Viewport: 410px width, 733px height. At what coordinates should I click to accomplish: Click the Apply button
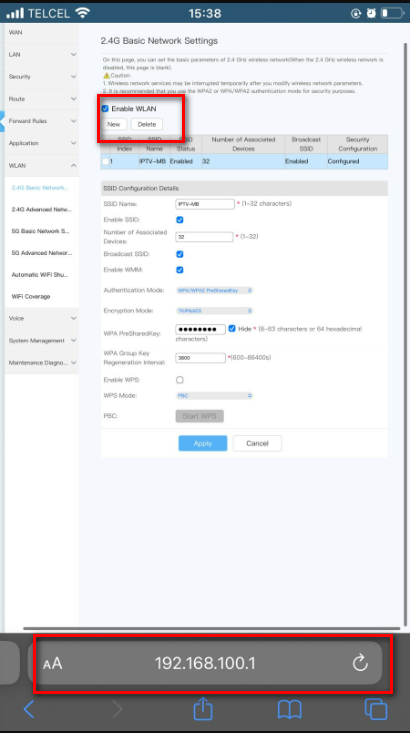pyautogui.click(x=203, y=443)
